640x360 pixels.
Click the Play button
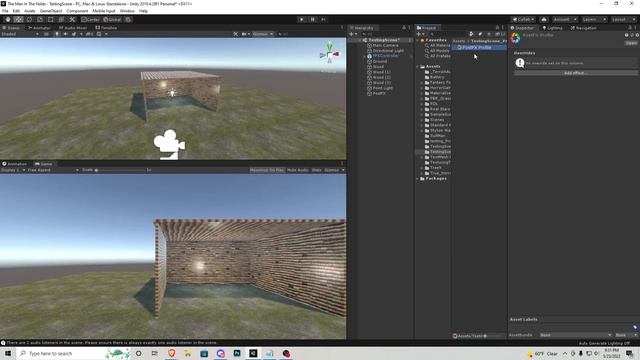pos(302,19)
